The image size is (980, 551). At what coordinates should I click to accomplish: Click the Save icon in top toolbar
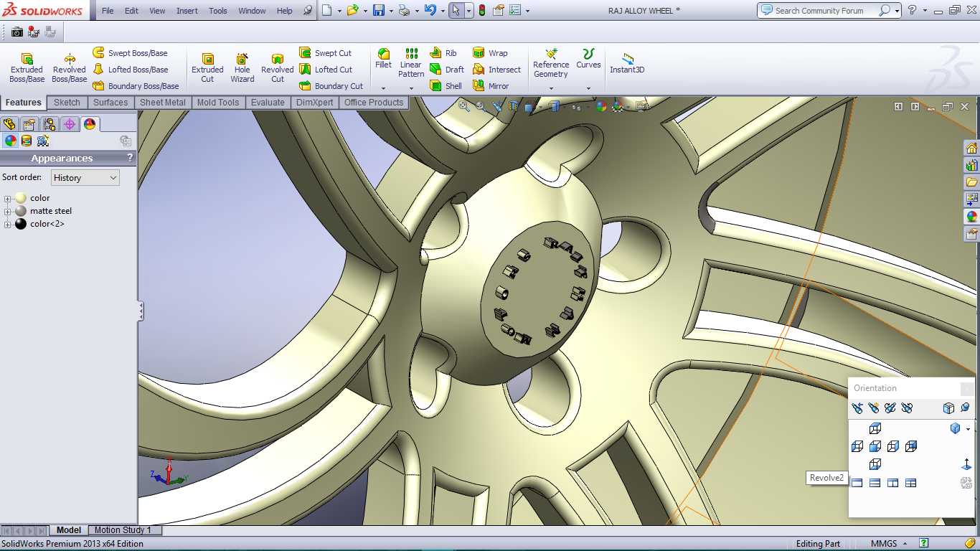[378, 10]
